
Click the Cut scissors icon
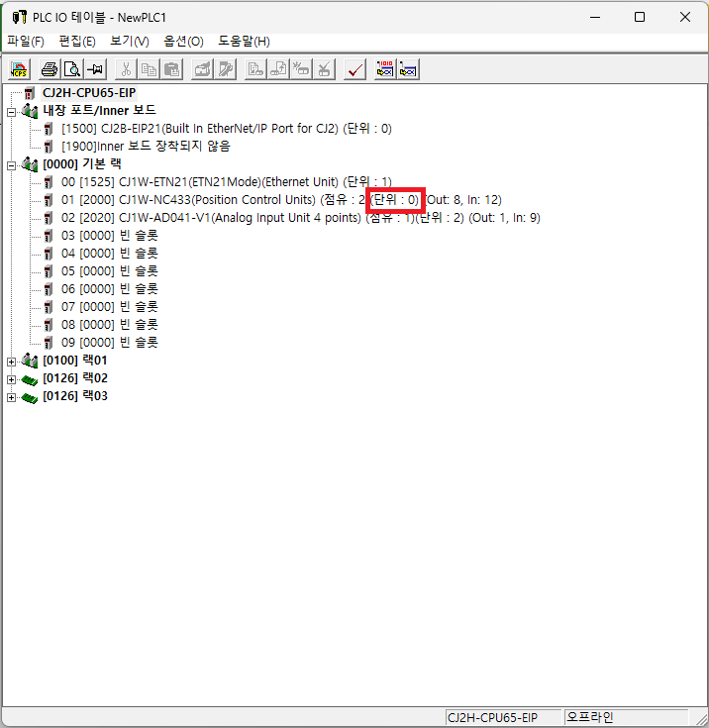point(126,69)
